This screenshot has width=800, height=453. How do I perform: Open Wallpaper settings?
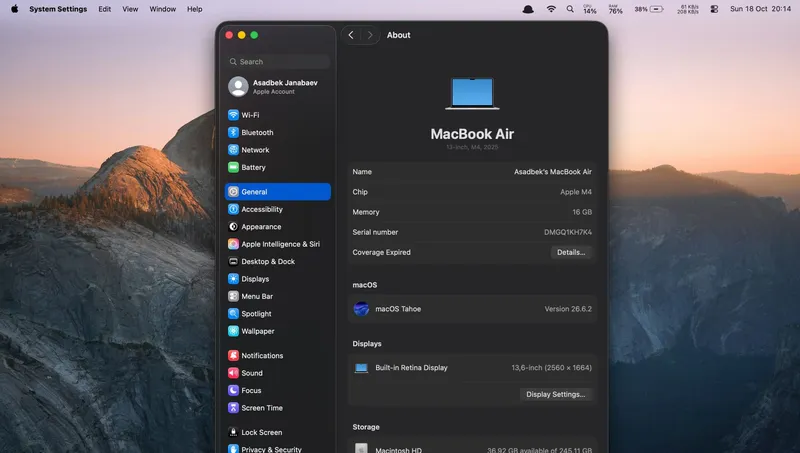point(278,331)
